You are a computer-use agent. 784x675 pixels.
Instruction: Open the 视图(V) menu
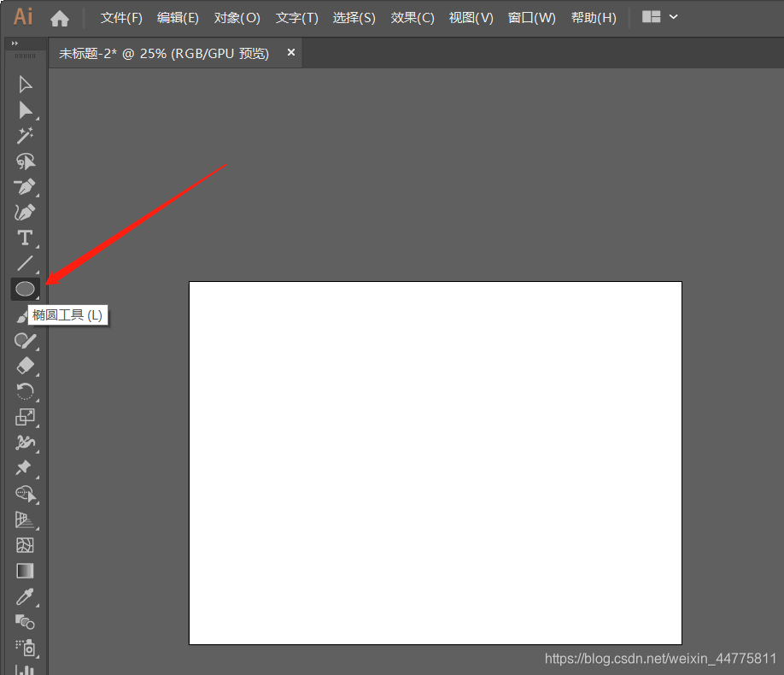coord(471,18)
